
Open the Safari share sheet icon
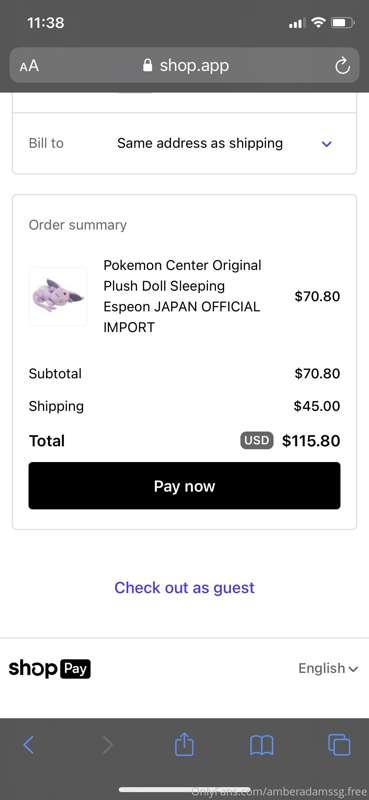(x=185, y=744)
